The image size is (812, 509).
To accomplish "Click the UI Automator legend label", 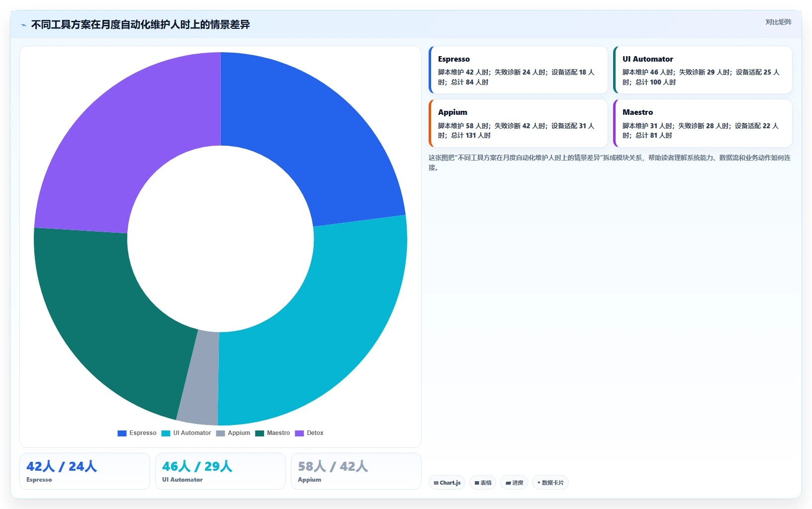I will click(192, 433).
